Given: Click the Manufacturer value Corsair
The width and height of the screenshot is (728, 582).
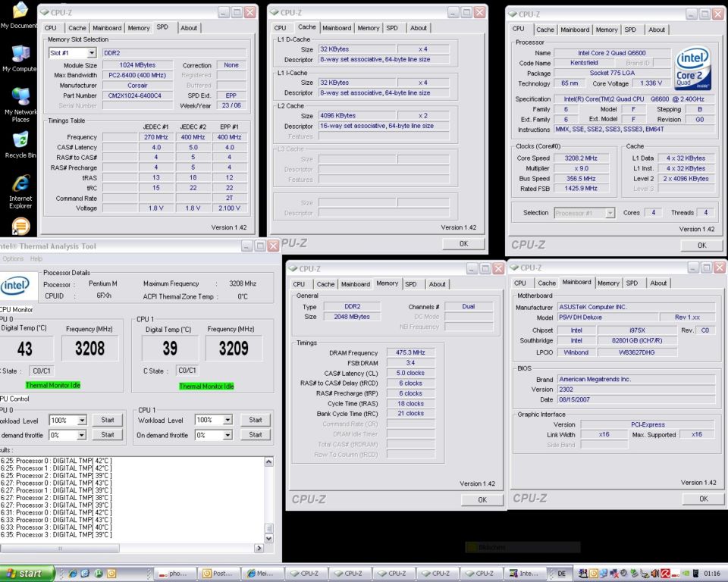Looking at the screenshot, I should 137,86.
